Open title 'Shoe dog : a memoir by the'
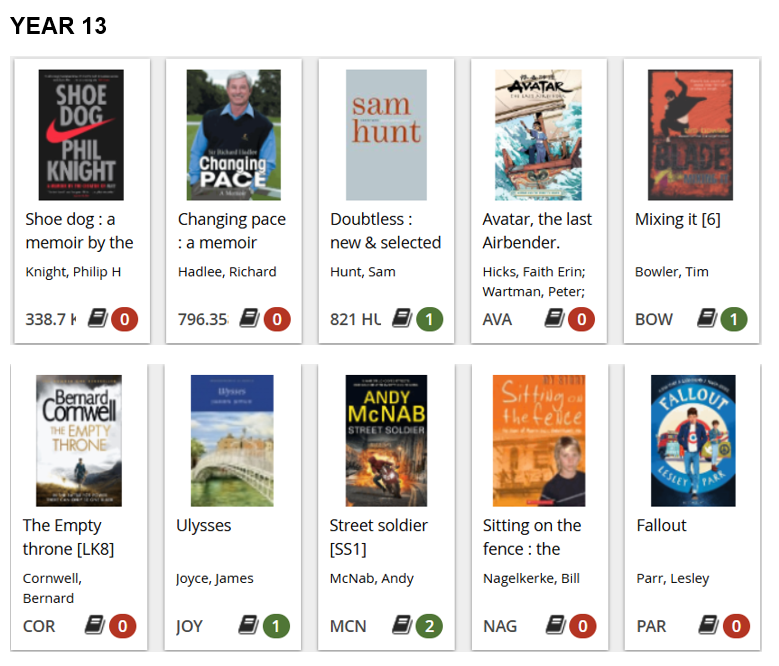779x666 pixels. [79, 231]
